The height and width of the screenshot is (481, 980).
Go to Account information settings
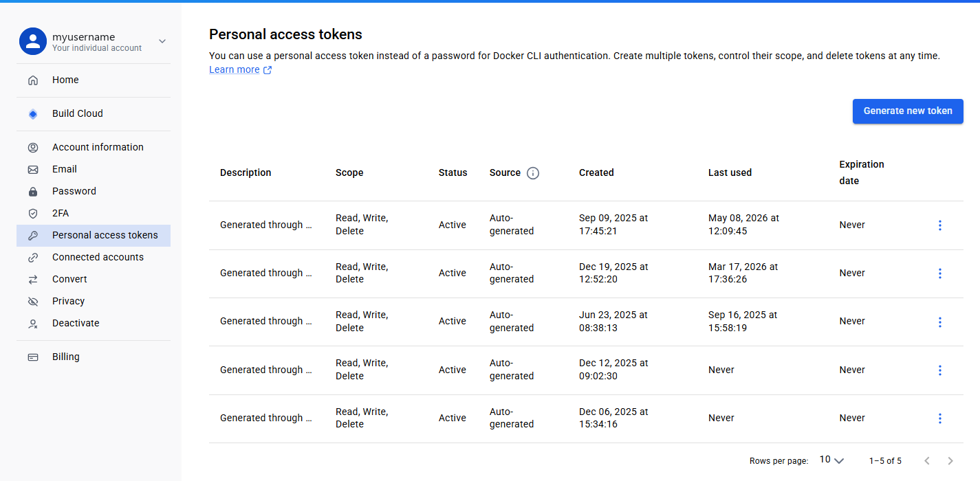94,148
